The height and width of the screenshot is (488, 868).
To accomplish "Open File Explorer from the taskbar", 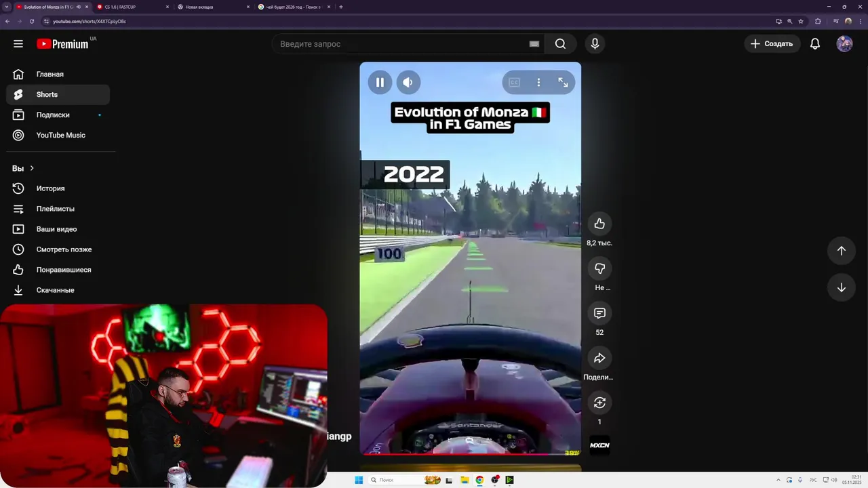I will 465,480.
